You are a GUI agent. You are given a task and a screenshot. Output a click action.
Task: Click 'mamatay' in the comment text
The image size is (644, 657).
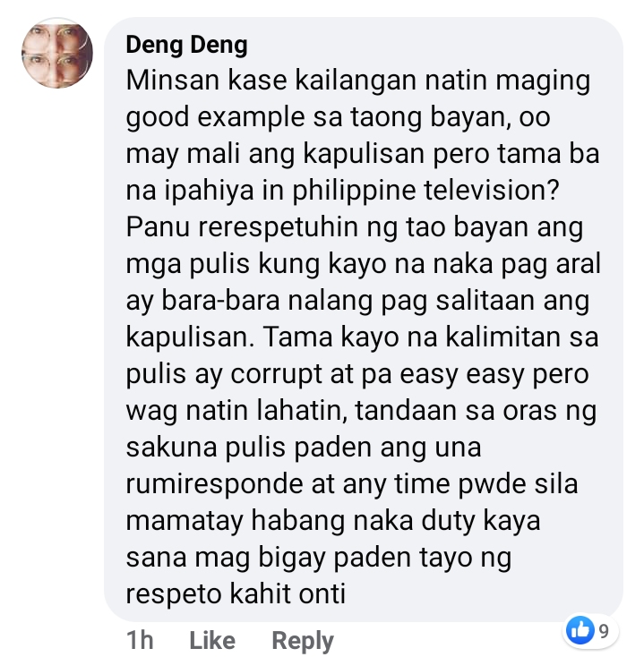tap(185, 521)
